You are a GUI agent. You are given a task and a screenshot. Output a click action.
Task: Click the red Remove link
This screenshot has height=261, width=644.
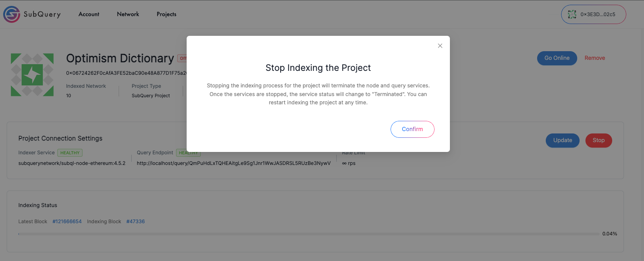tap(594, 58)
